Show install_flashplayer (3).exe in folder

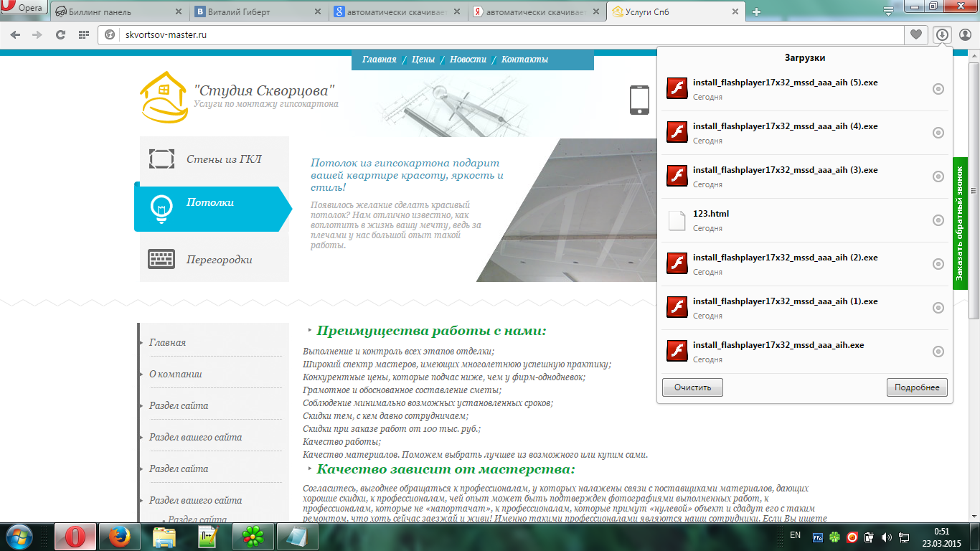tap(938, 176)
